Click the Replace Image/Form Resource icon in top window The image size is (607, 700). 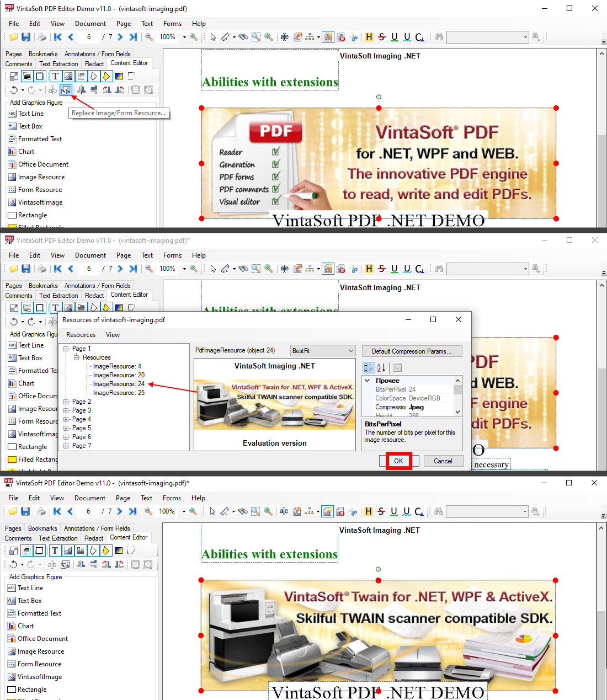pos(66,90)
